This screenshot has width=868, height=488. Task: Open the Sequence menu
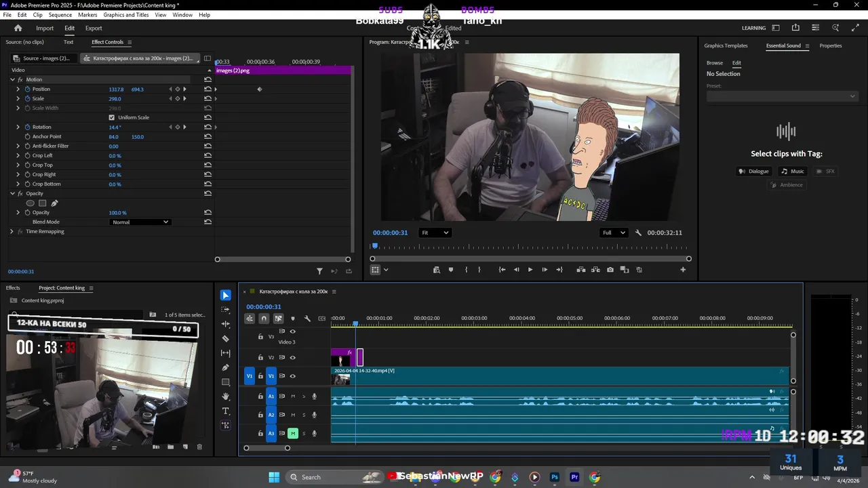coord(60,15)
